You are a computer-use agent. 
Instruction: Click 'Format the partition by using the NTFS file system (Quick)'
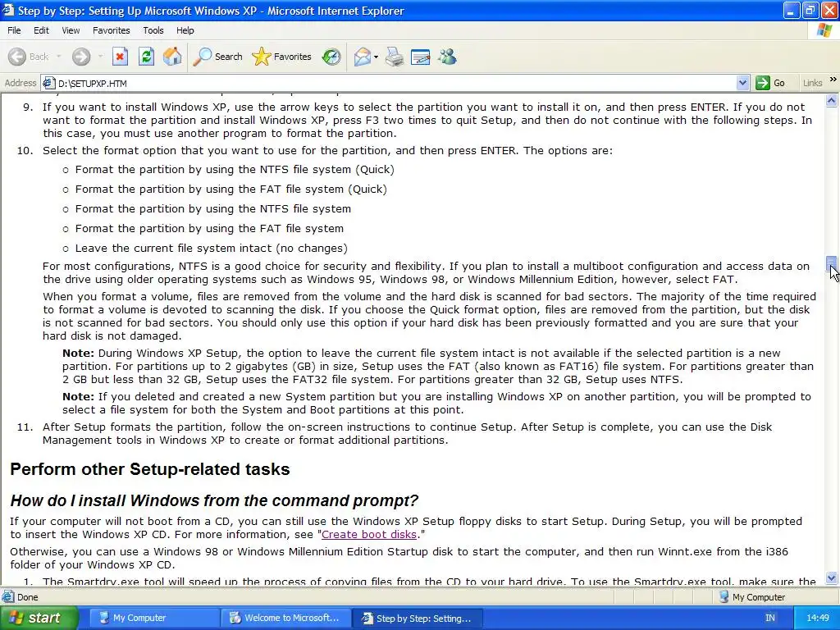235,169
